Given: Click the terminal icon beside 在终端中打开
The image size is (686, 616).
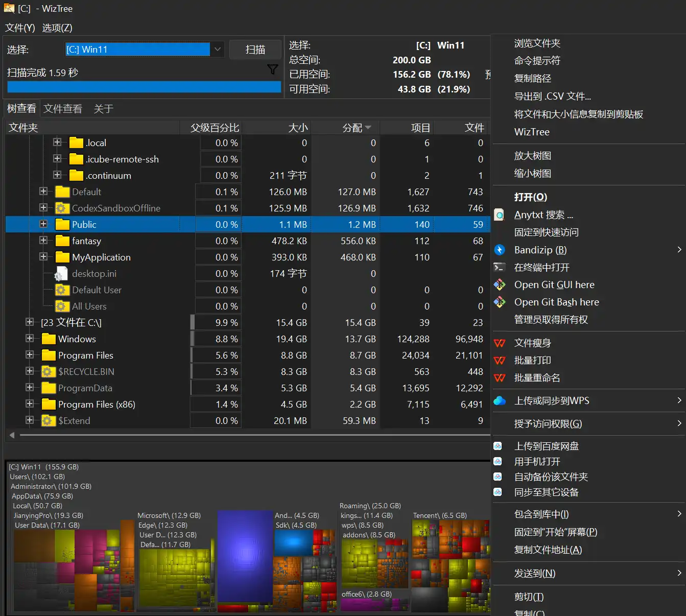Looking at the screenshot, I should tap(500, 267).
